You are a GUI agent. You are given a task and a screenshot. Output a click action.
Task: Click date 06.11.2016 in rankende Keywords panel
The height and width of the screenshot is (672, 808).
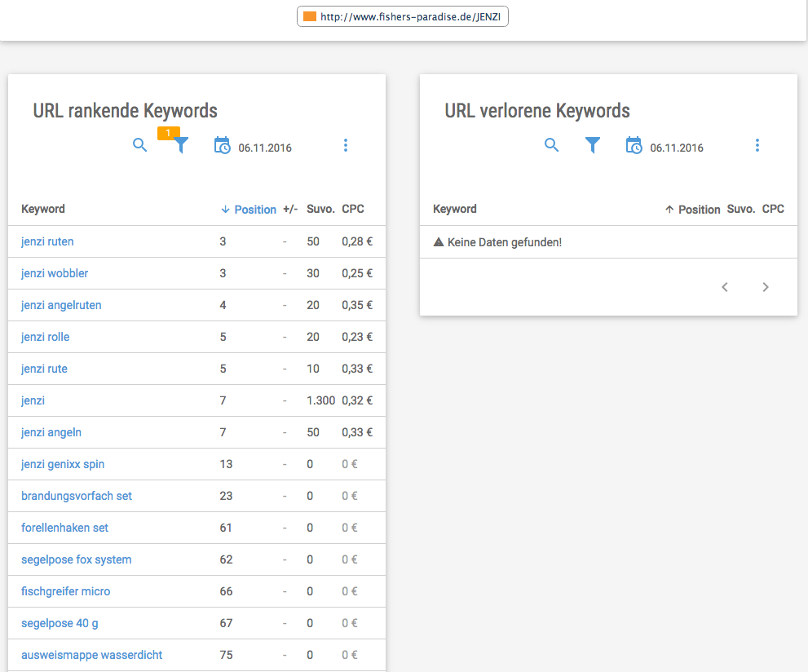click(265, 148)
